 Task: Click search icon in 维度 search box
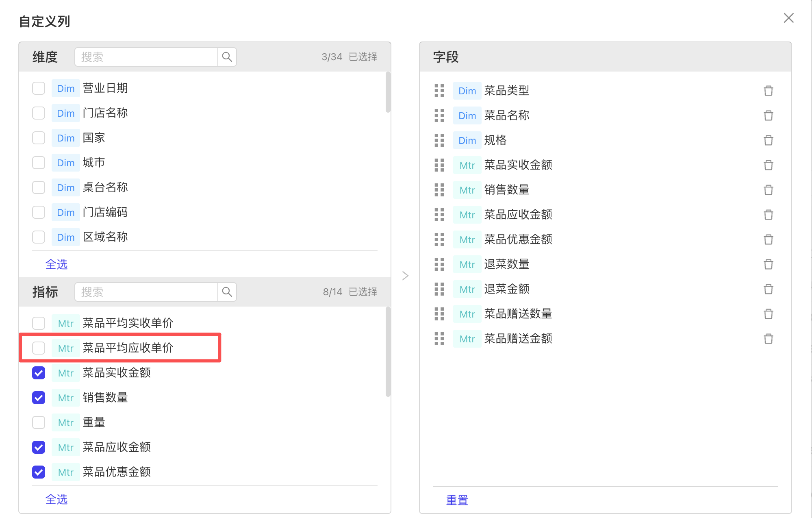tap(227, 57)
